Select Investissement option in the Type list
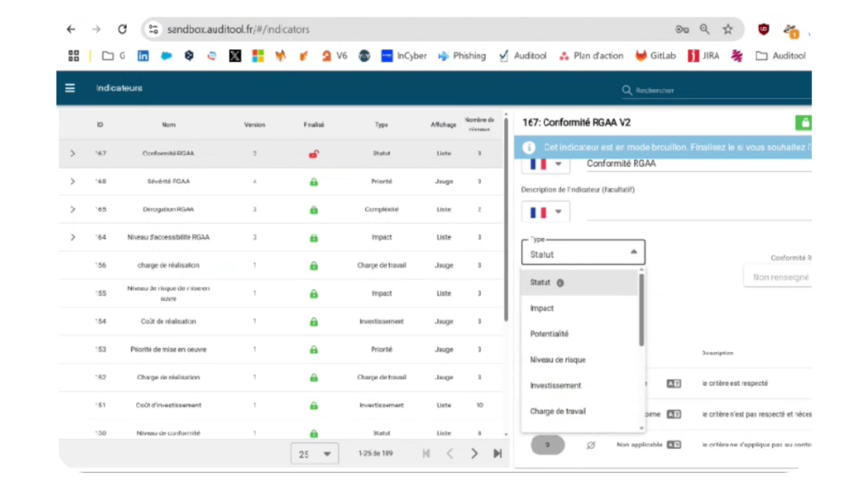The width and height of the screenshot is (868, 488). (x=555, y=385)
